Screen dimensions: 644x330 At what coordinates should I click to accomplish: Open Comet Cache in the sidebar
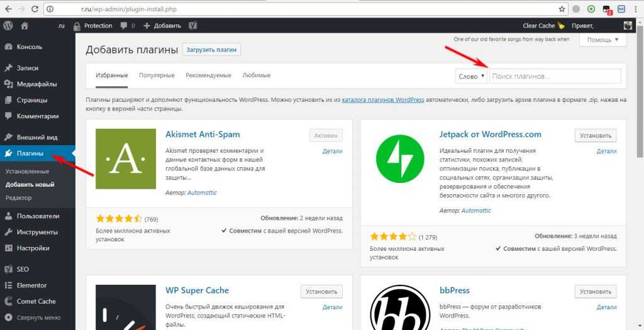(37, 301)
